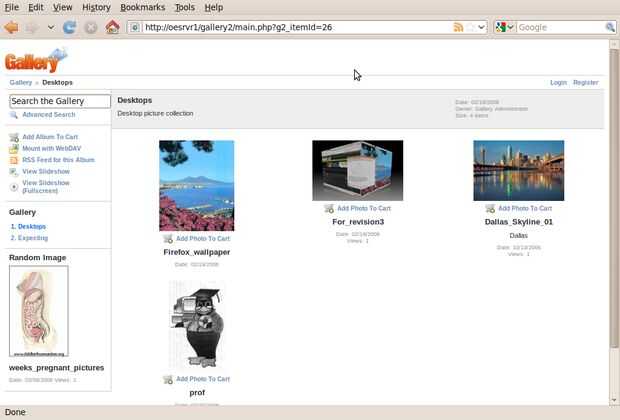
Task: Go to Gallery breadcrumb link
Action: [x=21, y=83]
